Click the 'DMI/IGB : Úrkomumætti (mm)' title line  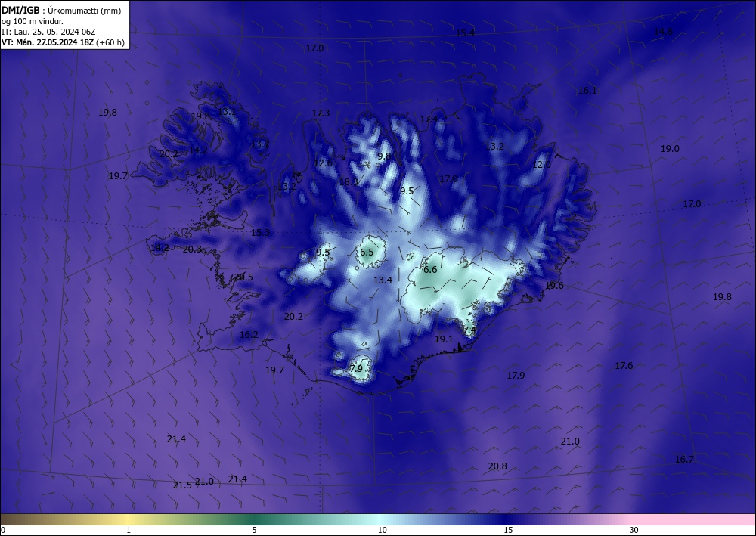(61, 11)
